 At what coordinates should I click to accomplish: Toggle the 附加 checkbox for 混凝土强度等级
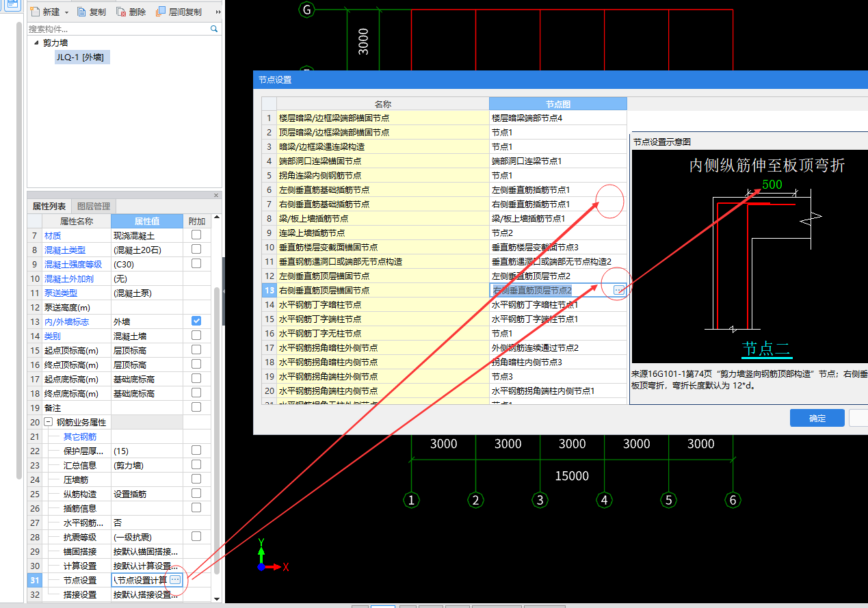tap(196, 264)
